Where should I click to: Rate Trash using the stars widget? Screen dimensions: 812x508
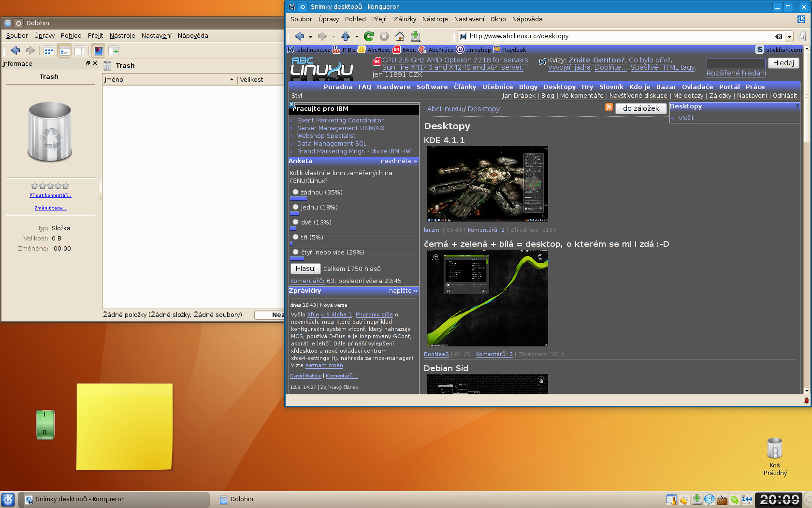pyautogui.click(x=50, y=186)
